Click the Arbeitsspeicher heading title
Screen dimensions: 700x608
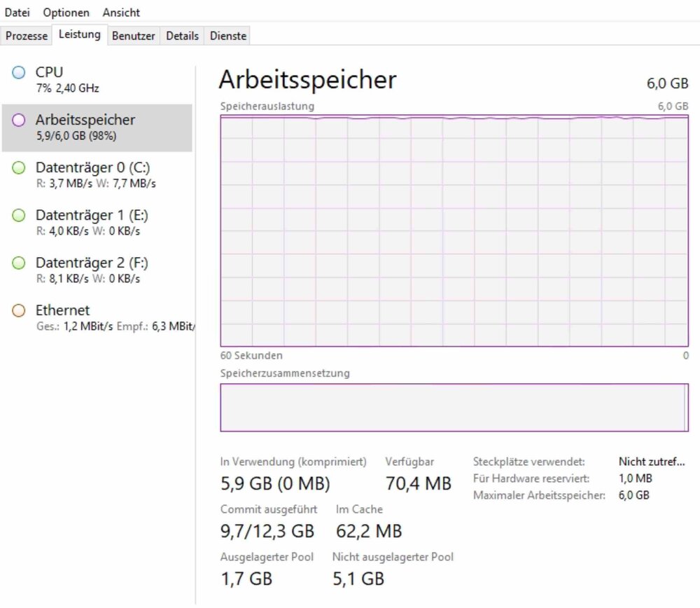click(307, 80)
